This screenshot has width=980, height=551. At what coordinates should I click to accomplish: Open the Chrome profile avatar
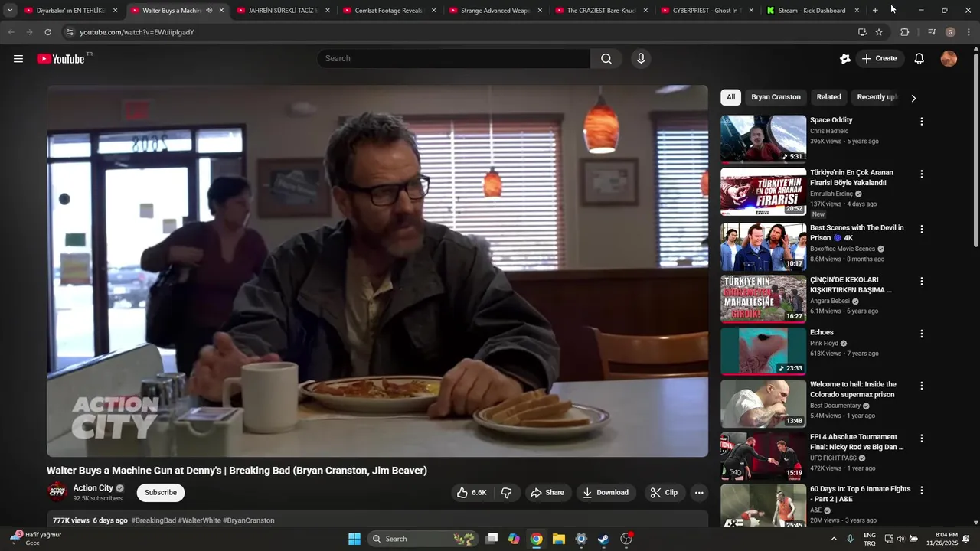(950, 32)
